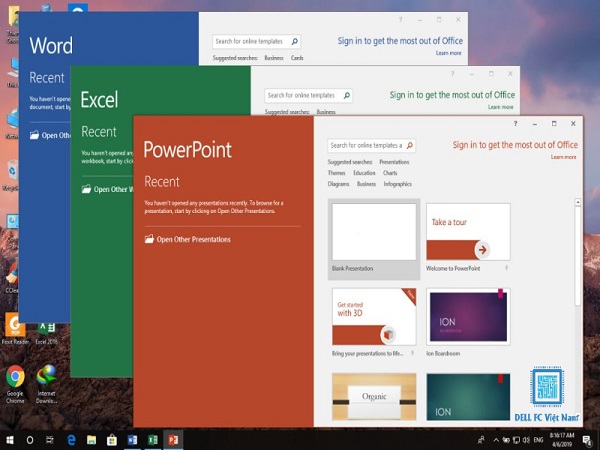Image resolution: width=600 pixels, height=450 pixels.
Task: Click the PowerPoint taskbar icon
Action: (x=173, y=440)
